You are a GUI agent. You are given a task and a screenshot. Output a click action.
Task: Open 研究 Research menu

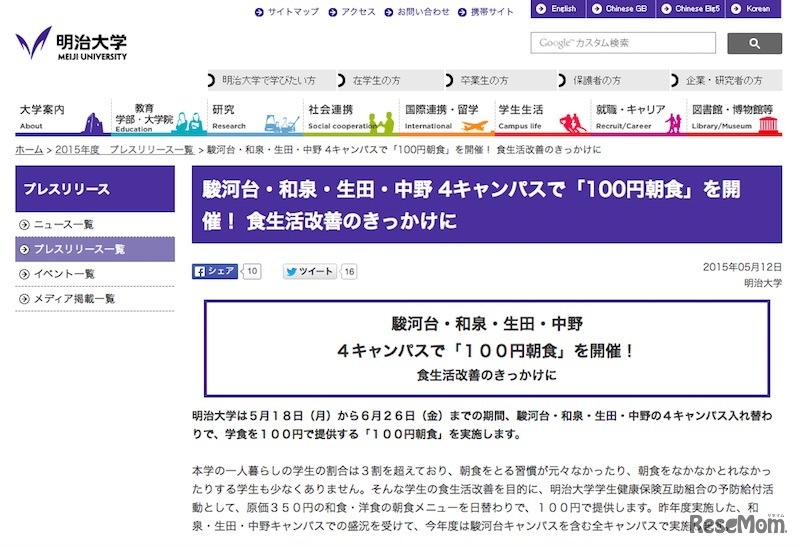255,117
